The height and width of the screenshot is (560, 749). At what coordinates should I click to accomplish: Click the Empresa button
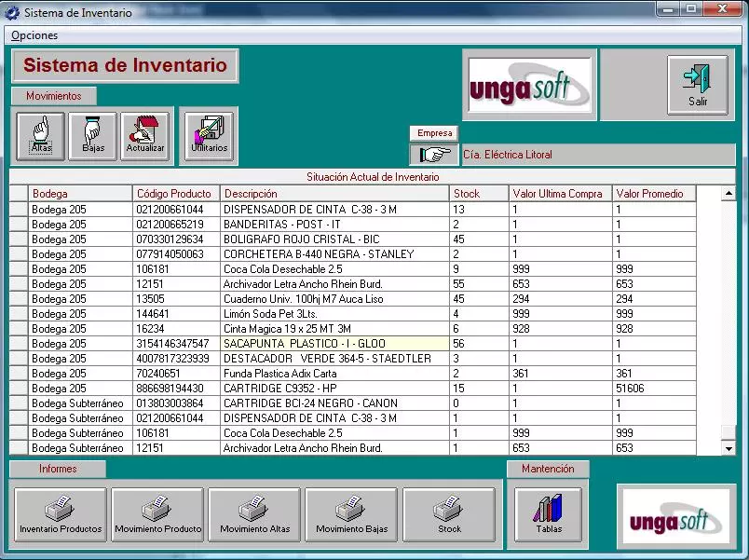click(x=433, y=132)
